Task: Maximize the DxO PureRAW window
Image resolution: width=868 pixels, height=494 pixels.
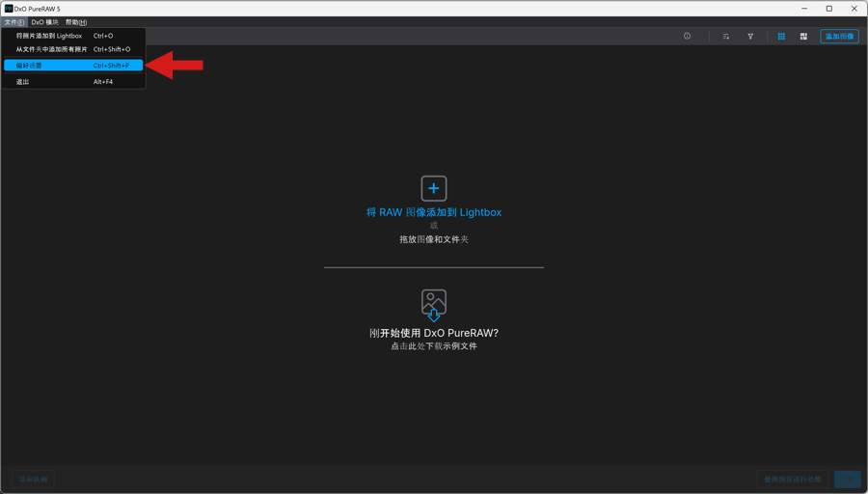Action: pos(829,9)
